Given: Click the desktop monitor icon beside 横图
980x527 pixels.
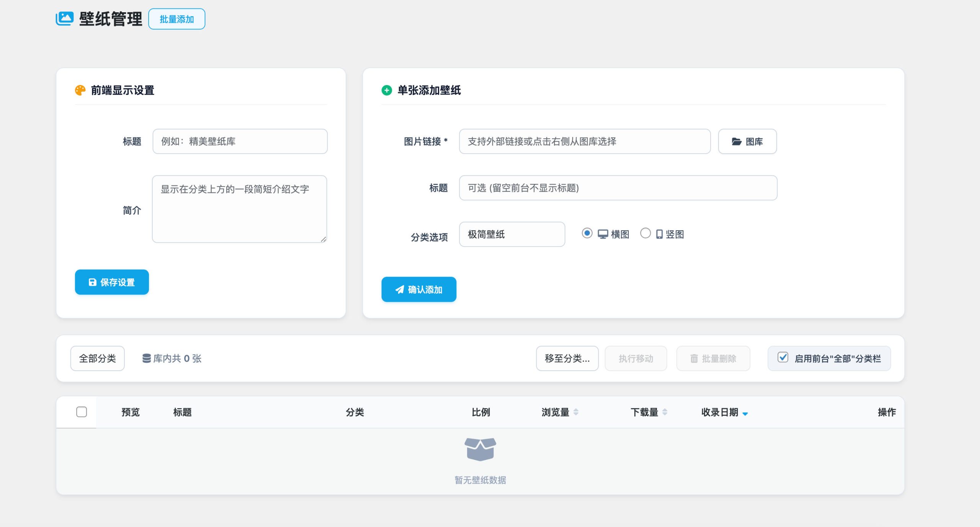Looking at the screenshot, I should 603,234.
